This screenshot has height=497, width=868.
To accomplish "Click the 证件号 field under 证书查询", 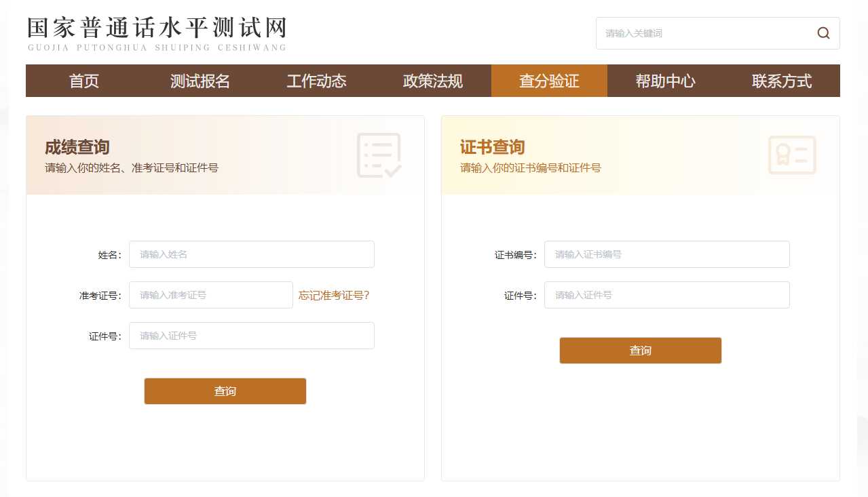I will click(667, 295).
